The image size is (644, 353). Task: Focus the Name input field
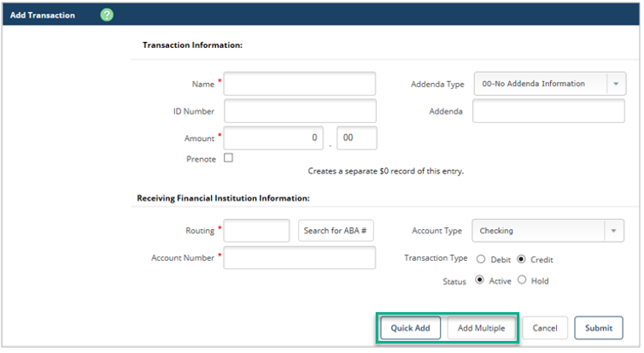pos(299,84)
